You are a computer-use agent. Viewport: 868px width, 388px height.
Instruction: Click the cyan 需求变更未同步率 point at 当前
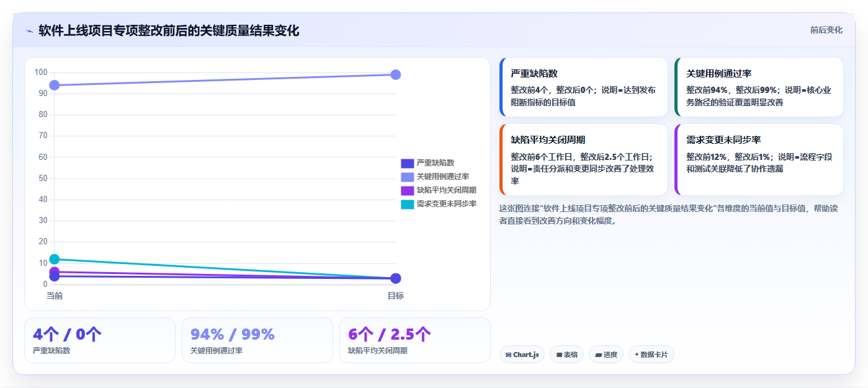pyautogui.click(x=55, y=259)
